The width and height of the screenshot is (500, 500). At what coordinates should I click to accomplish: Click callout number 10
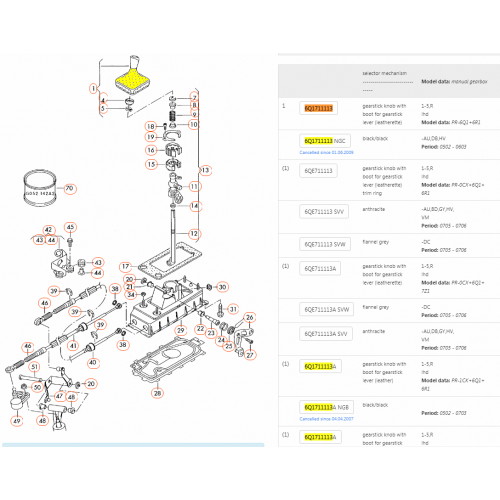click(193, 125)
